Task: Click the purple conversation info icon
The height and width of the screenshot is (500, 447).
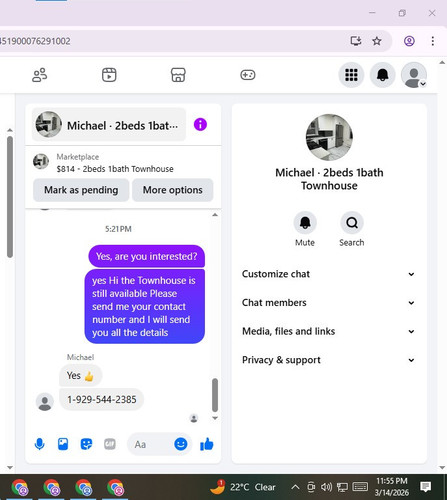Action: click(x=200, y=125)
